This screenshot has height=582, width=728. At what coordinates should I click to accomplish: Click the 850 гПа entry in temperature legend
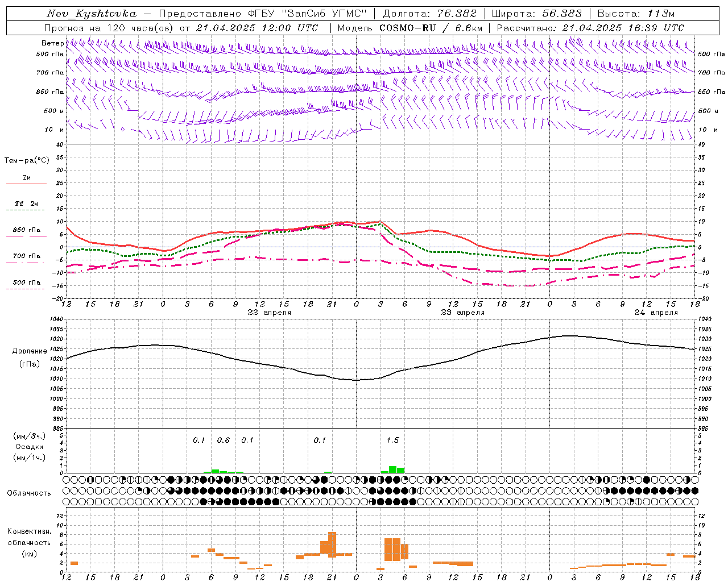[x=27, y=230]
